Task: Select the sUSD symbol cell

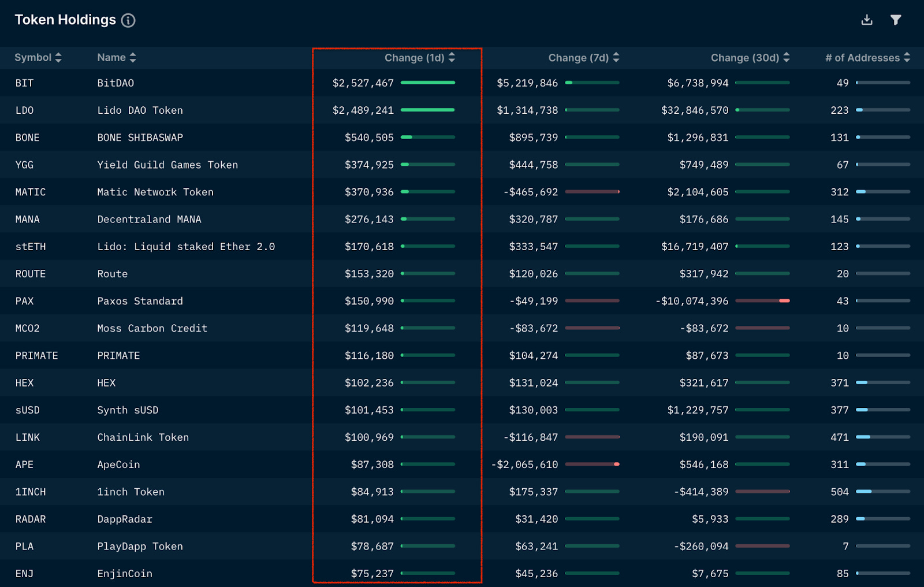Action: tap(28, 410)
